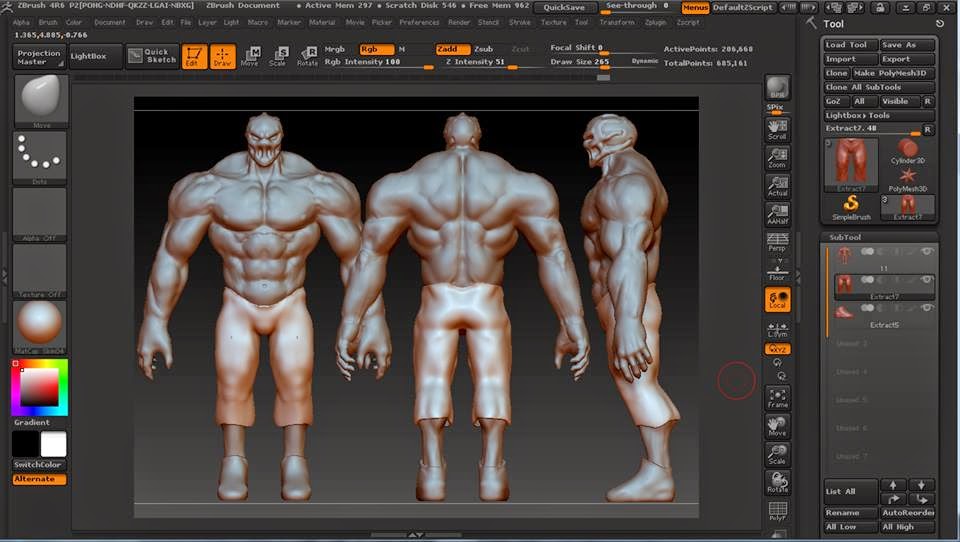The height and width of the screenshot is (542, 960).
Task: Click the AAHalf icon
Action: tap(778, 214)
